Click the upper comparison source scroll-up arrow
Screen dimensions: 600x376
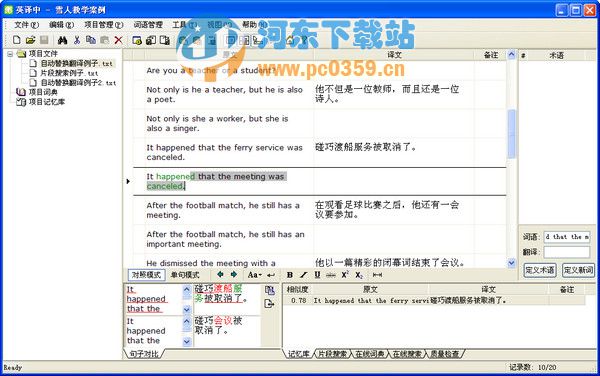[187, 290]
